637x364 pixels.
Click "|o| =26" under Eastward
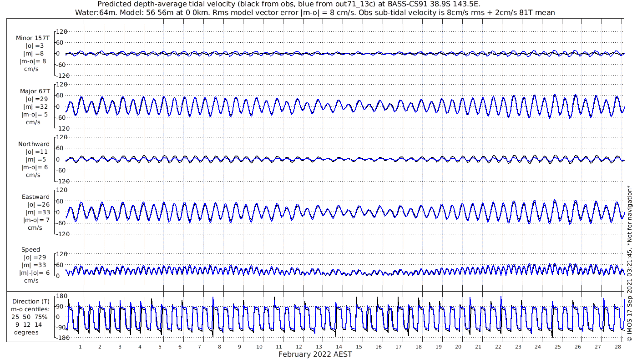(x=38, y=204)
